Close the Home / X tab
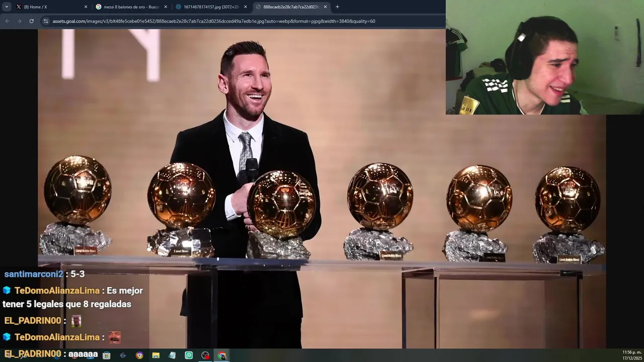Image resolution: width=644 pixels, height=362 pixels. point(86,7)
